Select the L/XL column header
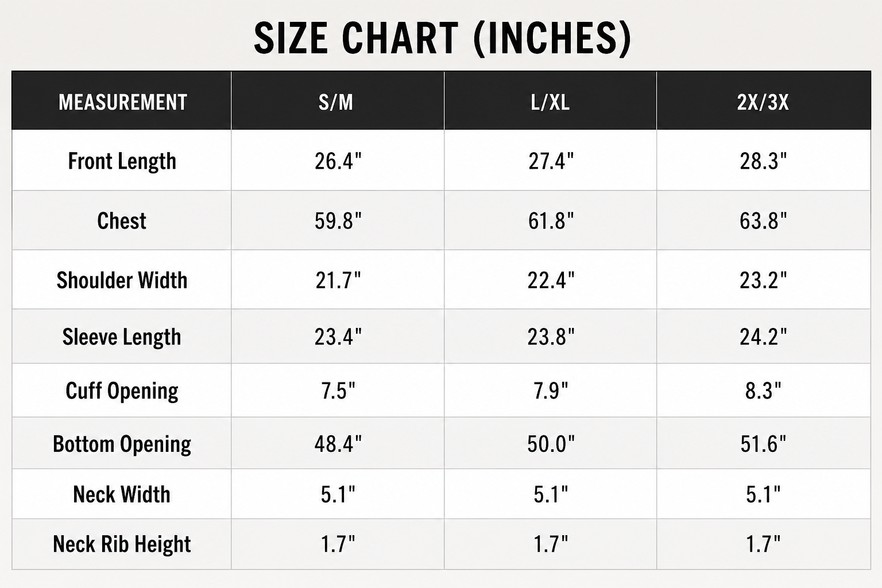Screen dimensions: 882x588 click(x=550, y=102)
